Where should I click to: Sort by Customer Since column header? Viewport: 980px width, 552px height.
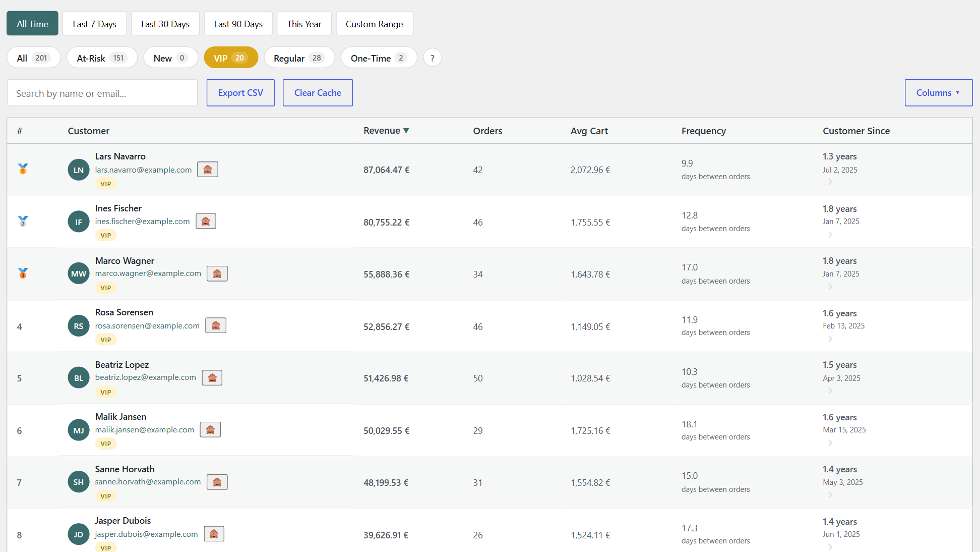(856, 131)
